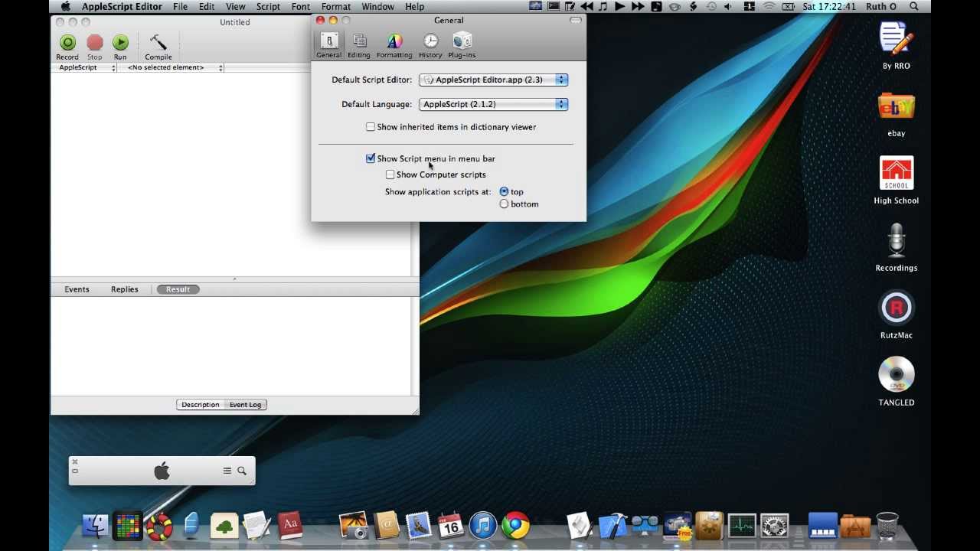Open Finder from the Dock

point(95,526)
